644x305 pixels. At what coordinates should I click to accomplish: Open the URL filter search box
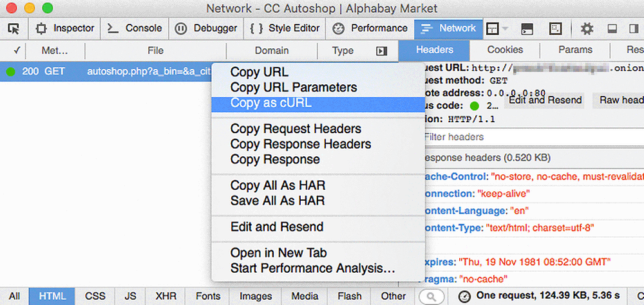[431, 296]
